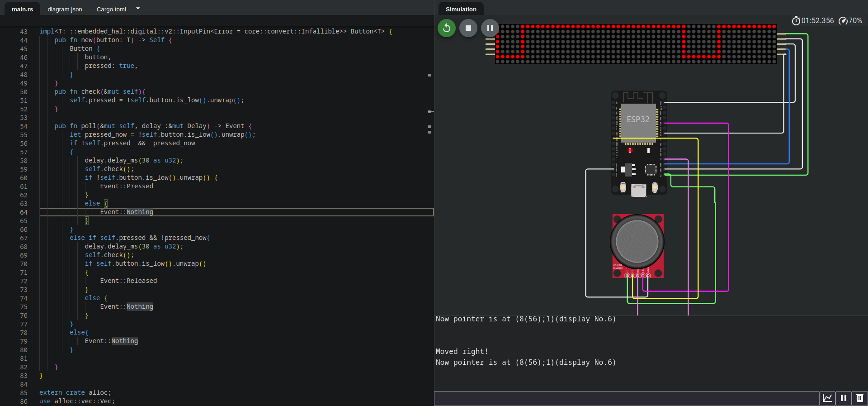Click the 70% performance speed gauge
This screenshot has width=868, height=406.
coord(850,21)
